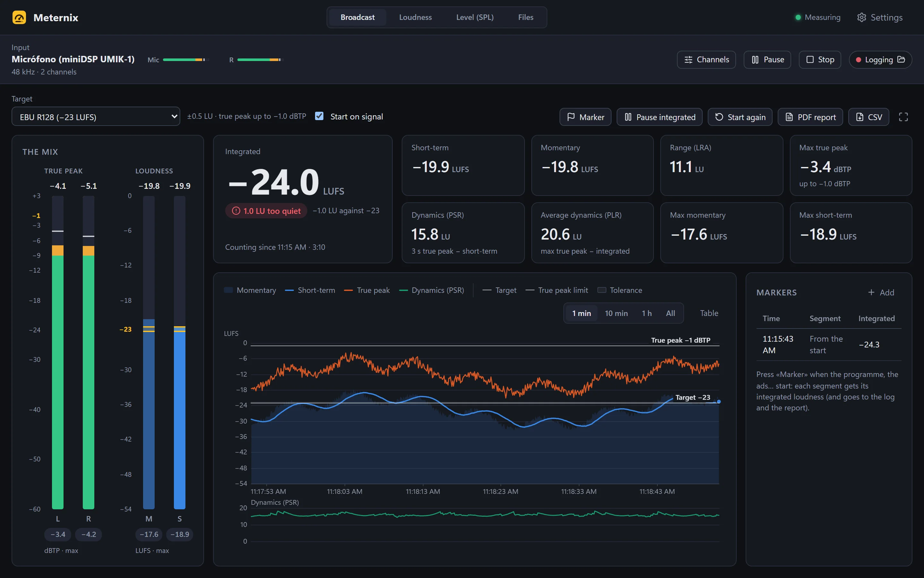This screenshot has height=578, width=924.
Task: Toggle the Momentary series in chart legend
Action: point(250,290)
